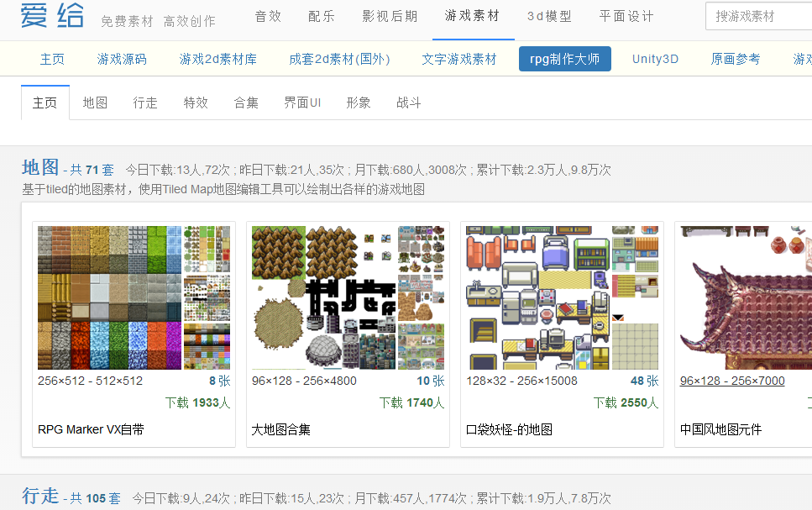Open the 地图 section heading link
812x510 pixels.
click(x=40, y=167)
